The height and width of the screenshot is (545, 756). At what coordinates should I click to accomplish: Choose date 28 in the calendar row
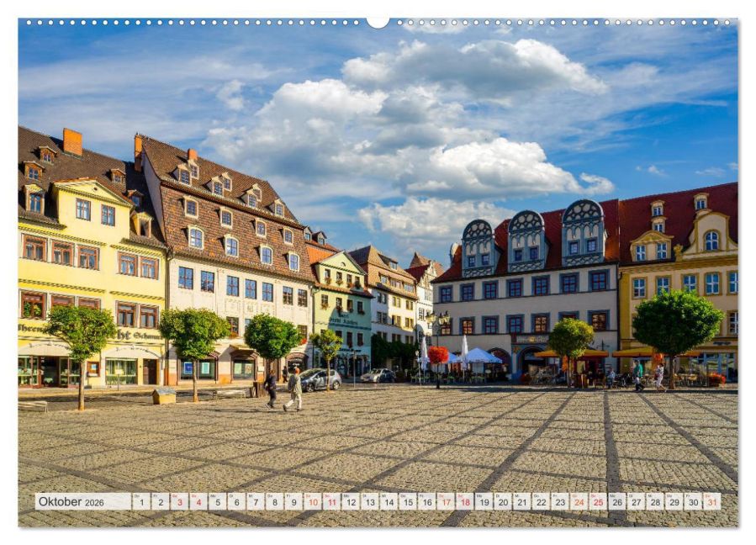[x=655, y=501]
